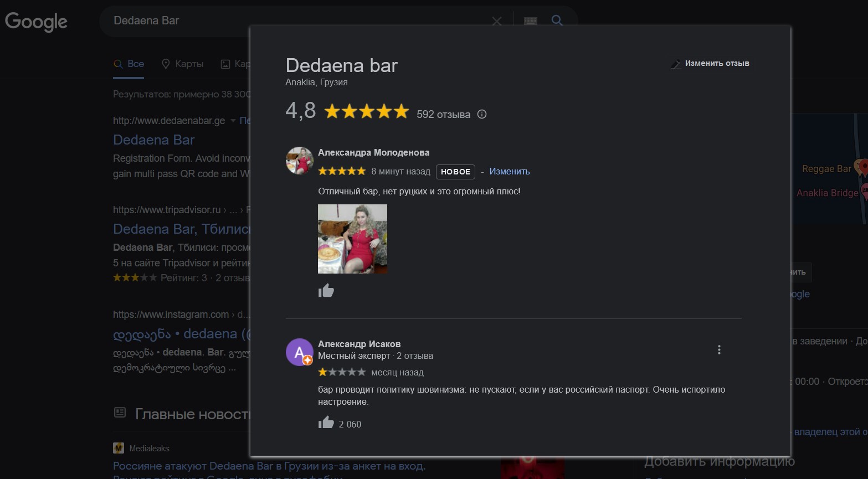Open the "Dedaena Bar" search result title
This screenshot has height=479, width=868.
point(154,140)
